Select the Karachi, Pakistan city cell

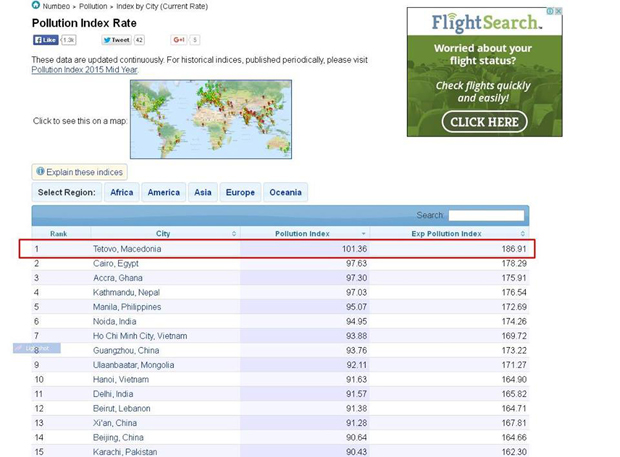(125, 452)
